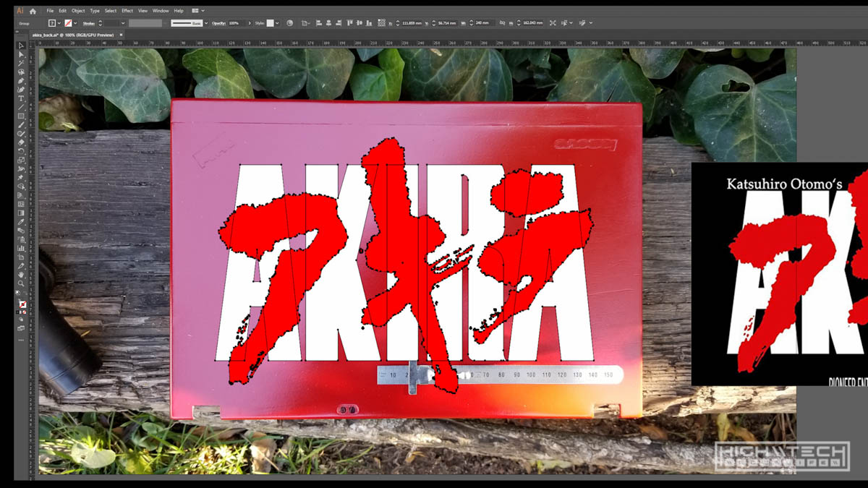Click the stroke swatch in control bar
Screen dimensions: 868x488
tap(69, 23)
